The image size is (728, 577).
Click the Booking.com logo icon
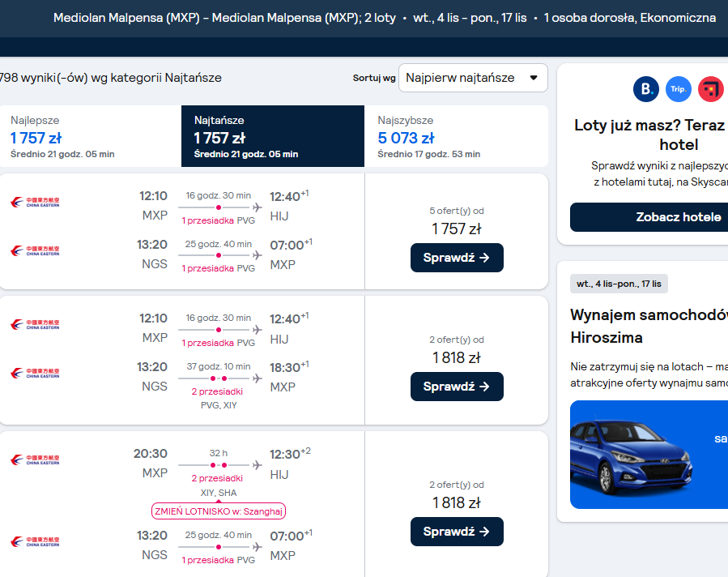646,88
